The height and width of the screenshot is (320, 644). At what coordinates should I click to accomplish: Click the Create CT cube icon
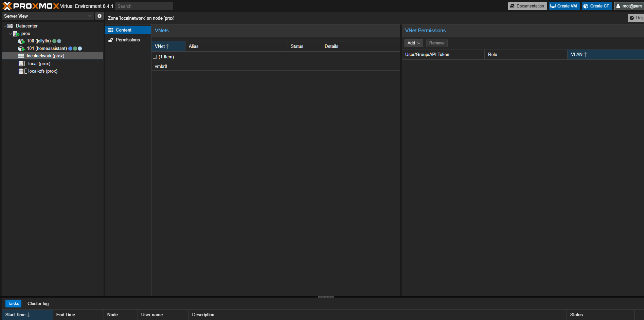[586, 6]
